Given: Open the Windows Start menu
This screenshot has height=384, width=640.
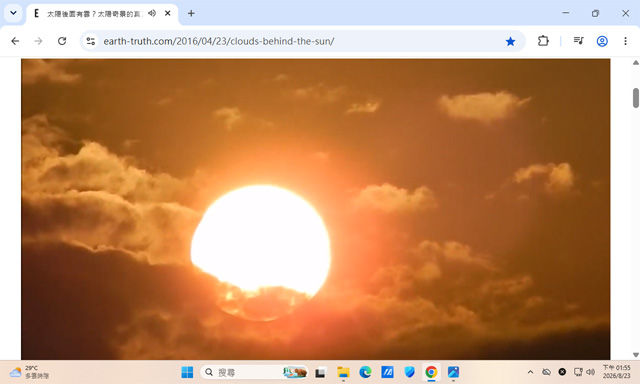Looking at the screenshot, I should tap(187, 372).
